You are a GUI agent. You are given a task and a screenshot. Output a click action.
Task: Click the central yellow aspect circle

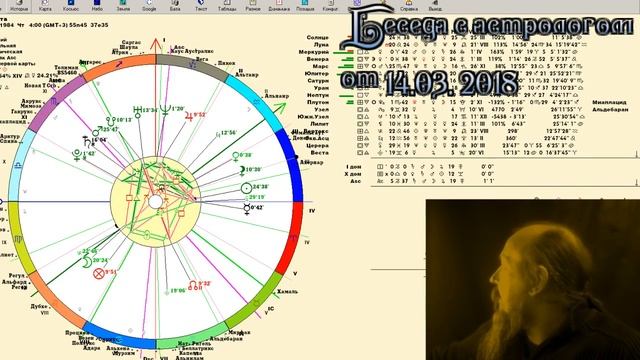coord(156,202)
